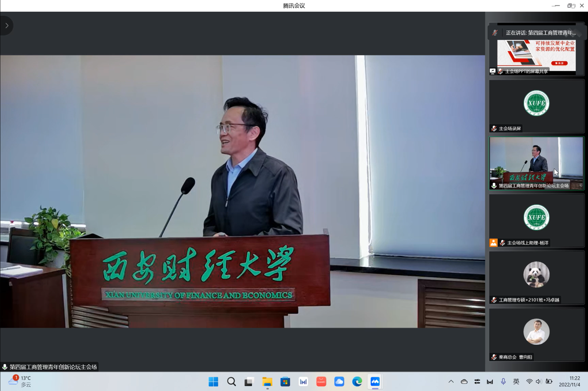Close the 腾讯会议 window
The height and width of the screenshot is (391, 588).
coord(582,6)
